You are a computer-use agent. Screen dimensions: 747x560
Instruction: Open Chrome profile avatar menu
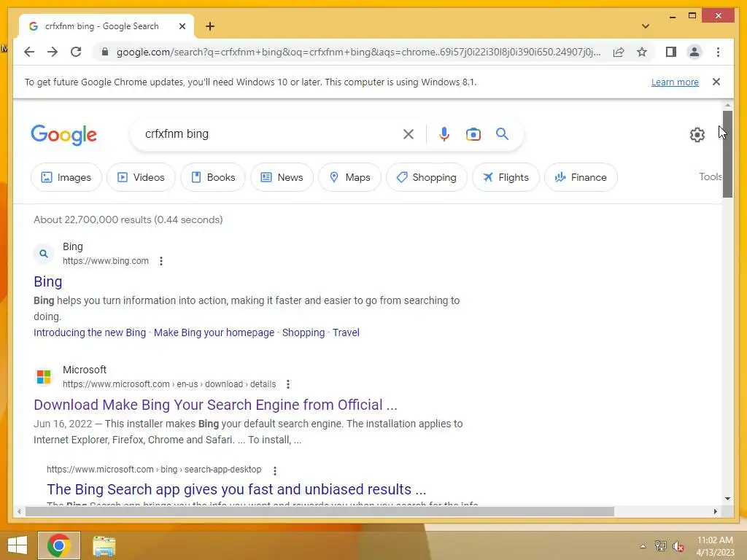pos(694,52)
